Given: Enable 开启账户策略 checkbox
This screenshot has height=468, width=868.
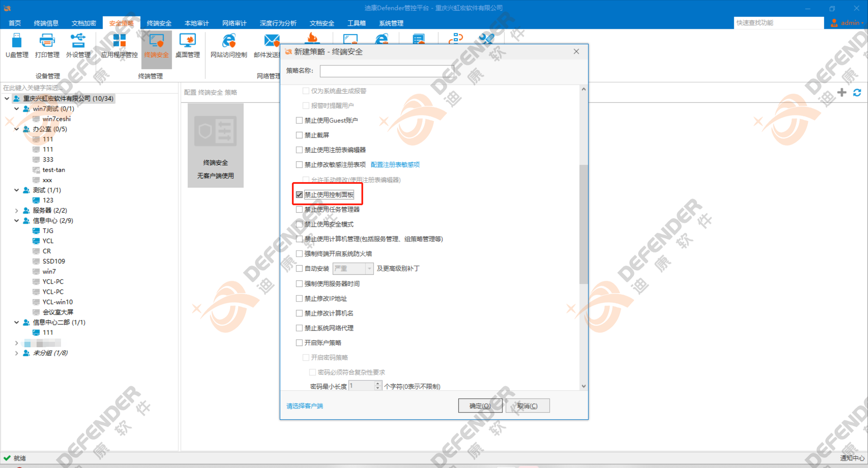Looking at the screenshot, I should coord(299,343).
